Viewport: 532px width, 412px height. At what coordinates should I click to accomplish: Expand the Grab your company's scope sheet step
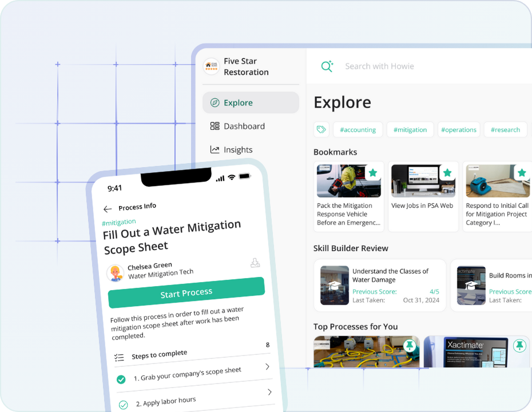[267, 367]
